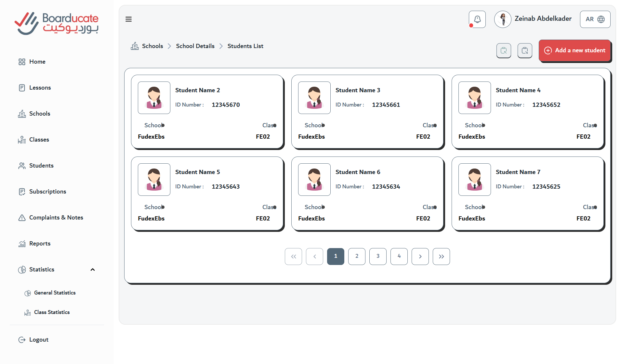Collapse the Statistics submenu

[x=93, y=270]
